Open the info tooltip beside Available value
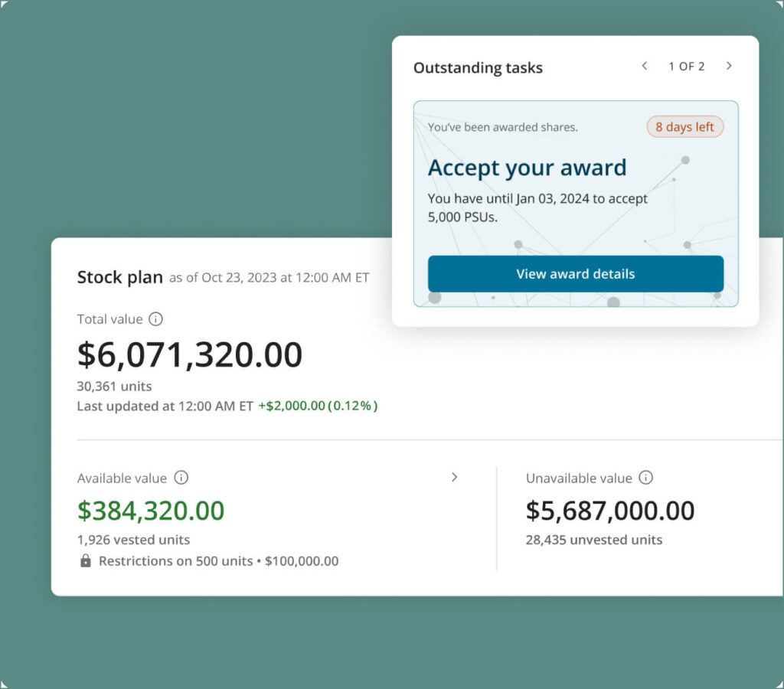 [x=181, y=478]
